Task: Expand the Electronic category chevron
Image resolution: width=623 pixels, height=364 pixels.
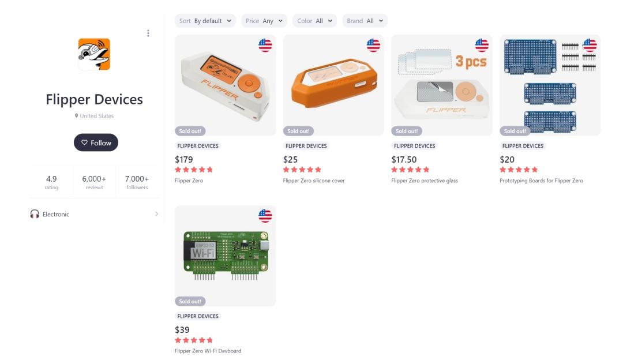Action: [156, 214]
